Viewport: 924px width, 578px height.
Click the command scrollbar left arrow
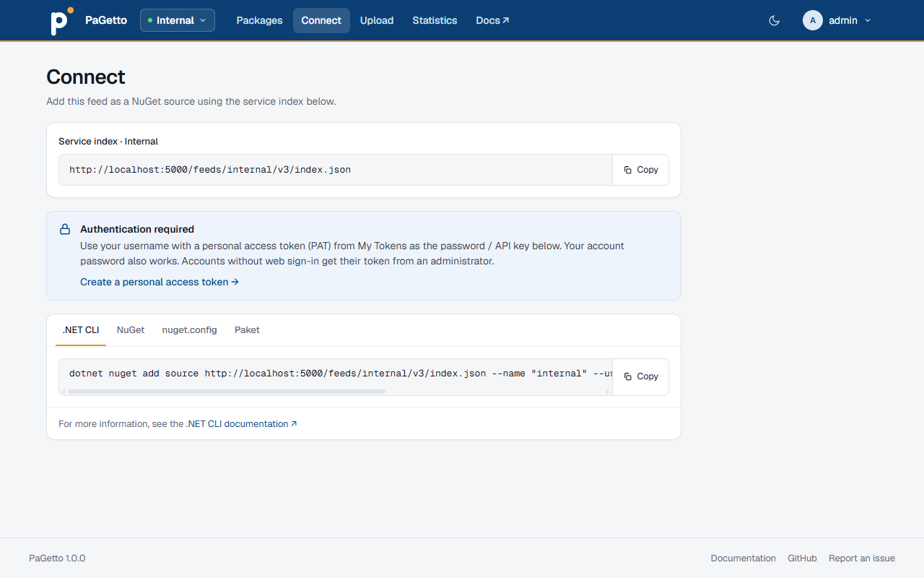64,392
